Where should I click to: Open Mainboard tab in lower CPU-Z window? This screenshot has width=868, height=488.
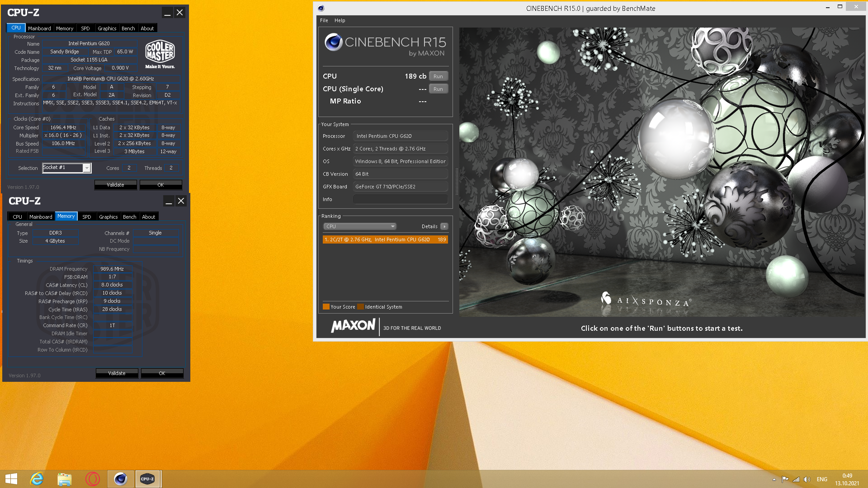(41, 216)
